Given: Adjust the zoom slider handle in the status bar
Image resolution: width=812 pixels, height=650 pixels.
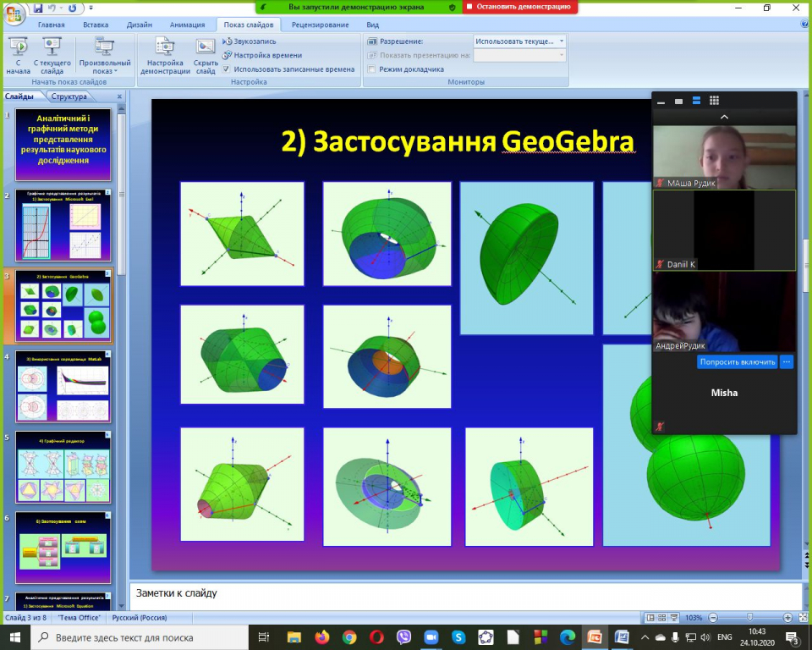Looking at the screenshot, I should coord(750,617).
